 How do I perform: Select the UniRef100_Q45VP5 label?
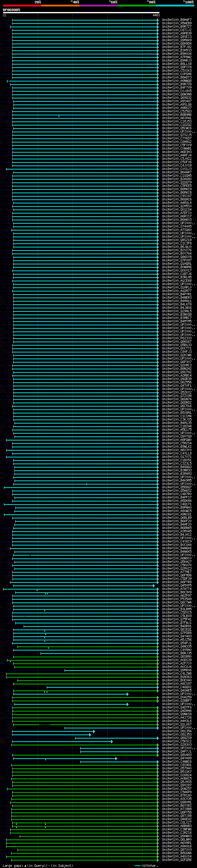(x=176, y=586)
